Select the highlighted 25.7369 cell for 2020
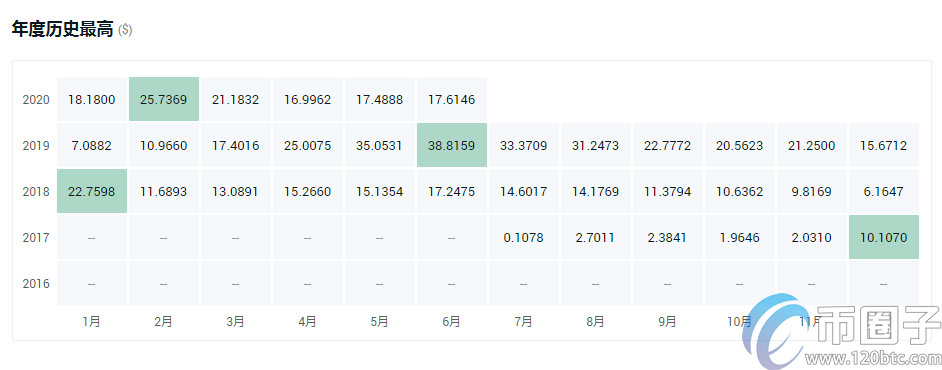 coord(163,99)
